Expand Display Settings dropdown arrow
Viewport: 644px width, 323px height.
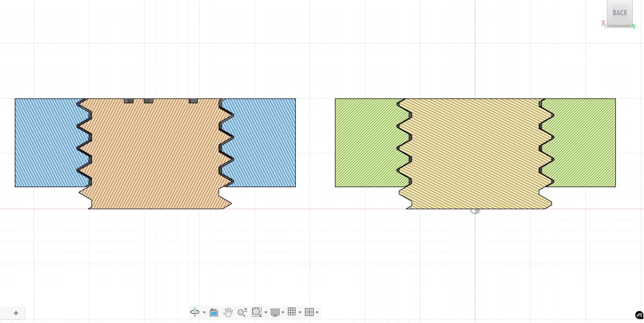pos(283,313)
